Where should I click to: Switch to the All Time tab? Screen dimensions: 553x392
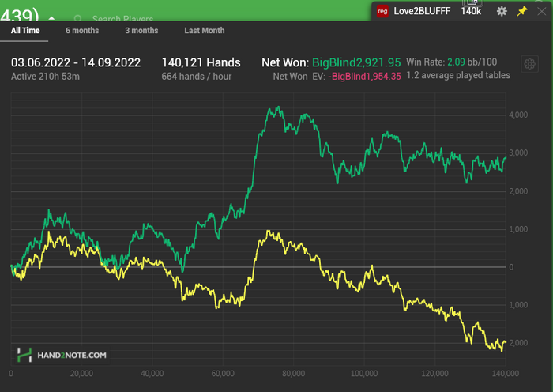(25, 31)
